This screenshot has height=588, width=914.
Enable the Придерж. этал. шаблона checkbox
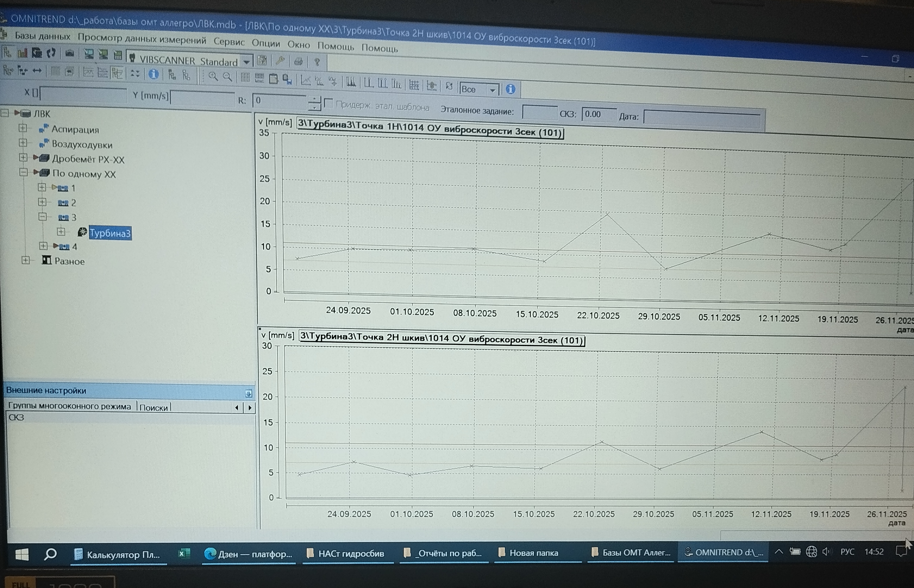pyautogui.click(x=328, y=103)
